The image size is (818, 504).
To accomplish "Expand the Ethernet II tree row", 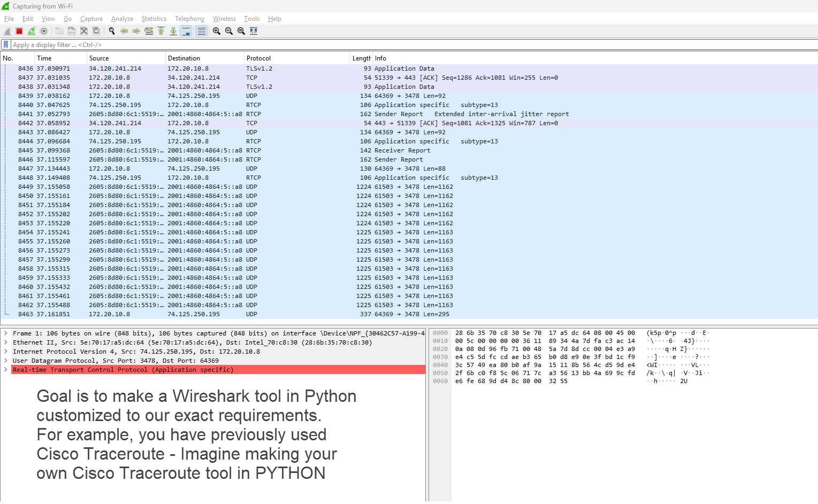I will (6, 342).
